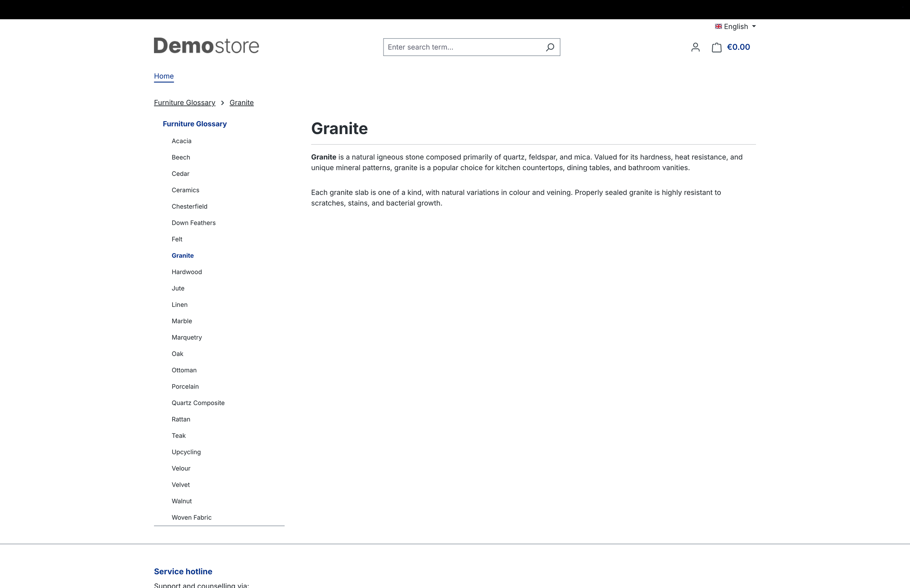Select Velour in the sidebar
The image size is (910, 588).
181,469
